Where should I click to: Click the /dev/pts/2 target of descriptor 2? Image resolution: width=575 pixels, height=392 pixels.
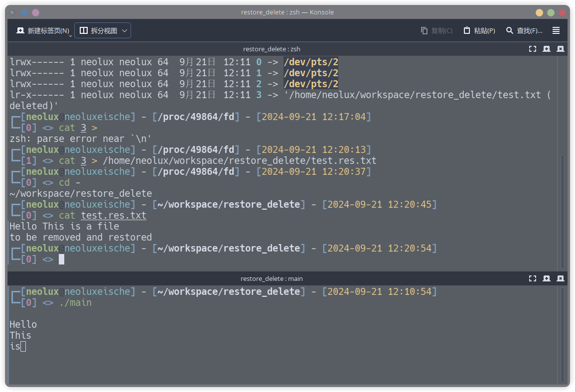coord(311,84)
